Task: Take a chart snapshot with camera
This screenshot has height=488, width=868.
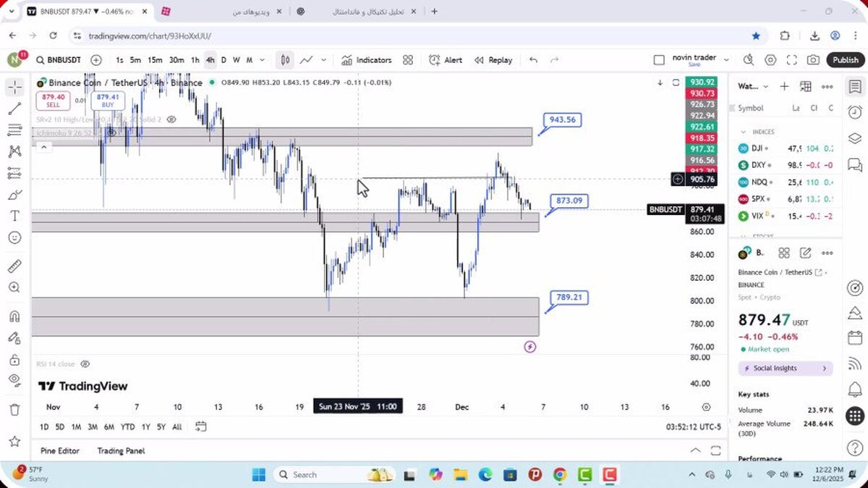Action: tap(814, 60)
